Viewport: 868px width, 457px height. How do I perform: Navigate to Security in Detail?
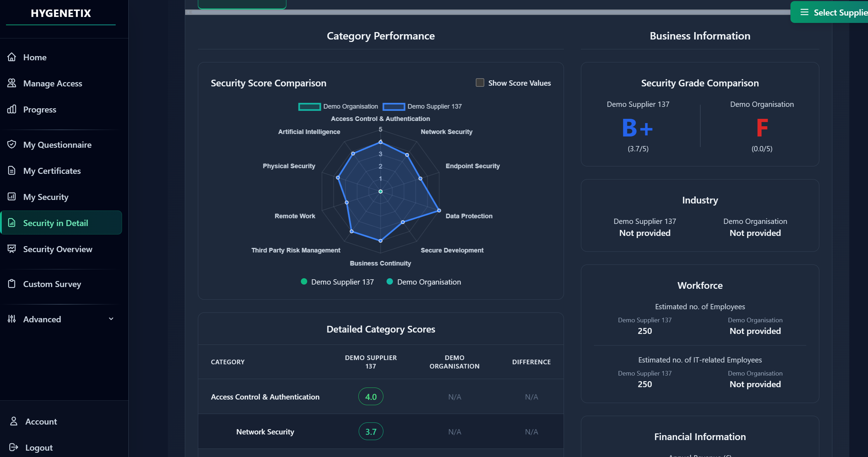click(x=55, y=223)
